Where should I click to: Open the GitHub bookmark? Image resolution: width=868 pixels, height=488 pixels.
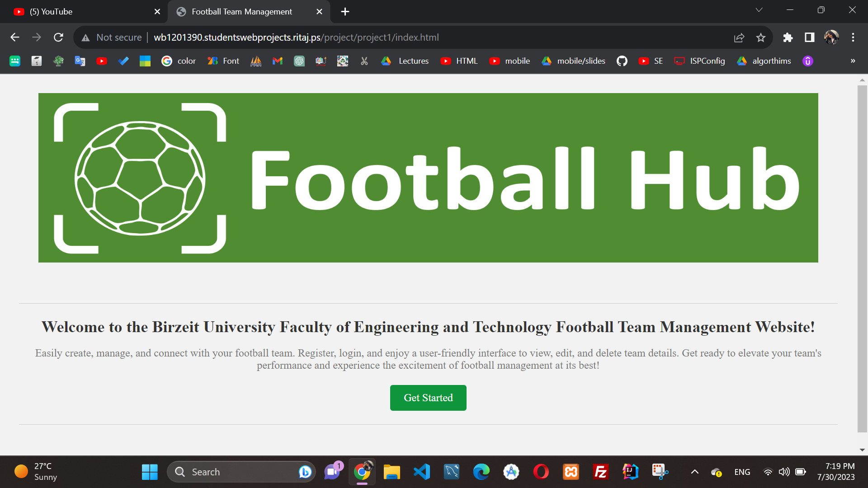622,61
